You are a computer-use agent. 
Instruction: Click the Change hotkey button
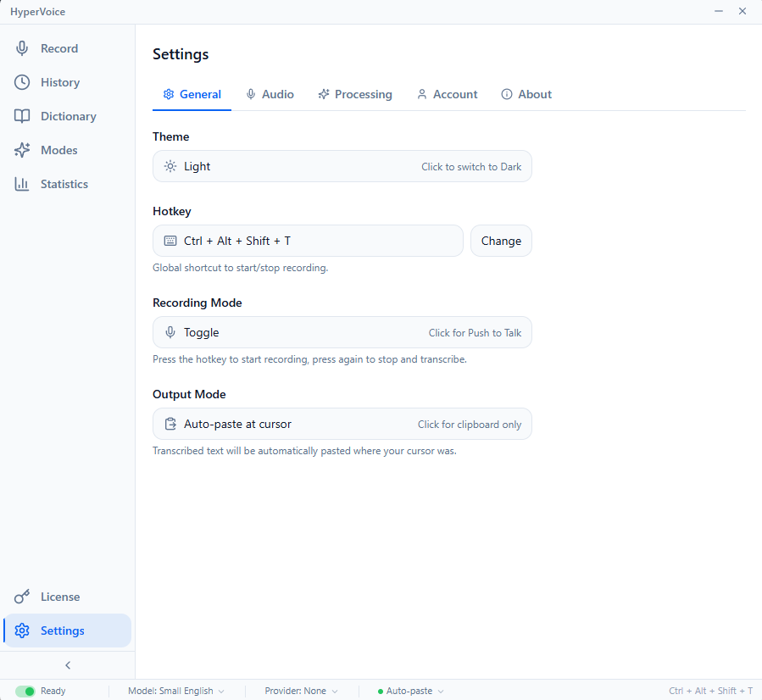pos(501,241)
